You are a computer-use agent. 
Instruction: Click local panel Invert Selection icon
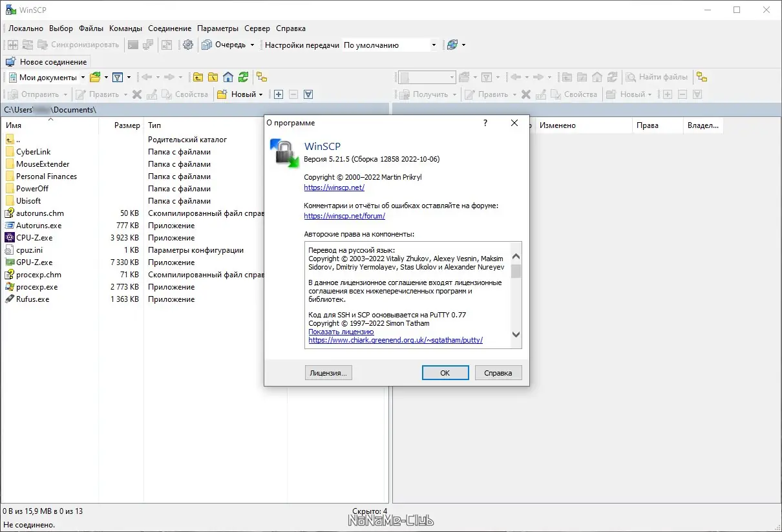tap(308, 94)
